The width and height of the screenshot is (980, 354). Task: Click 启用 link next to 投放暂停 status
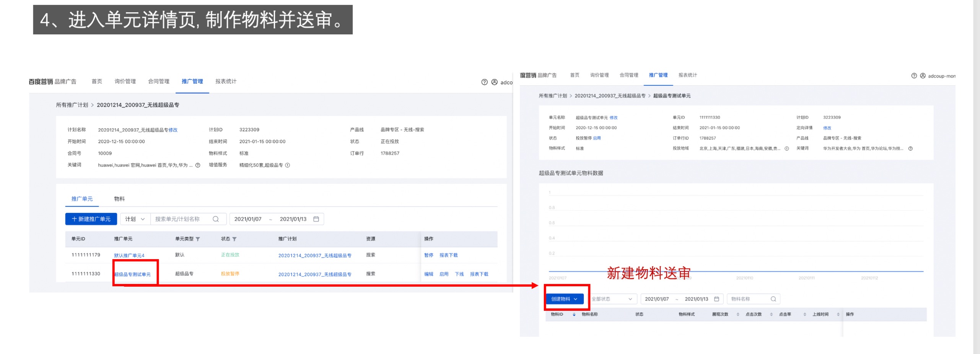tap(596, 138)
